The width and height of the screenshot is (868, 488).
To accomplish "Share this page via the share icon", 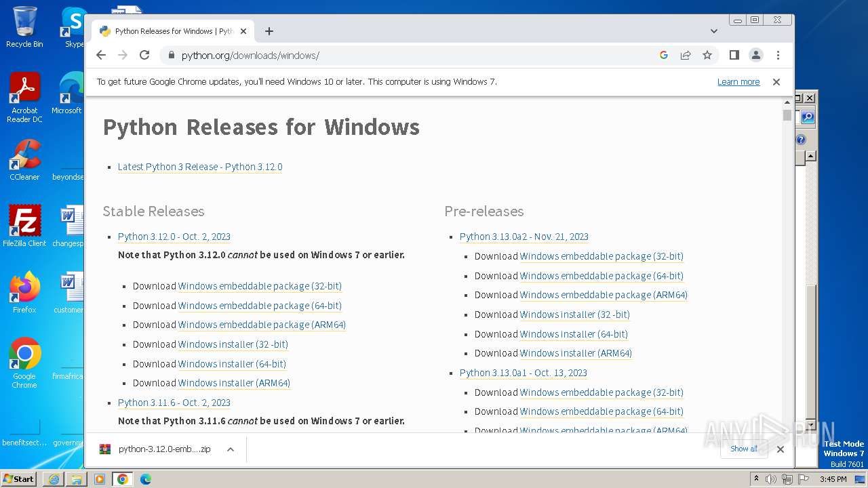I will (686, 55).
